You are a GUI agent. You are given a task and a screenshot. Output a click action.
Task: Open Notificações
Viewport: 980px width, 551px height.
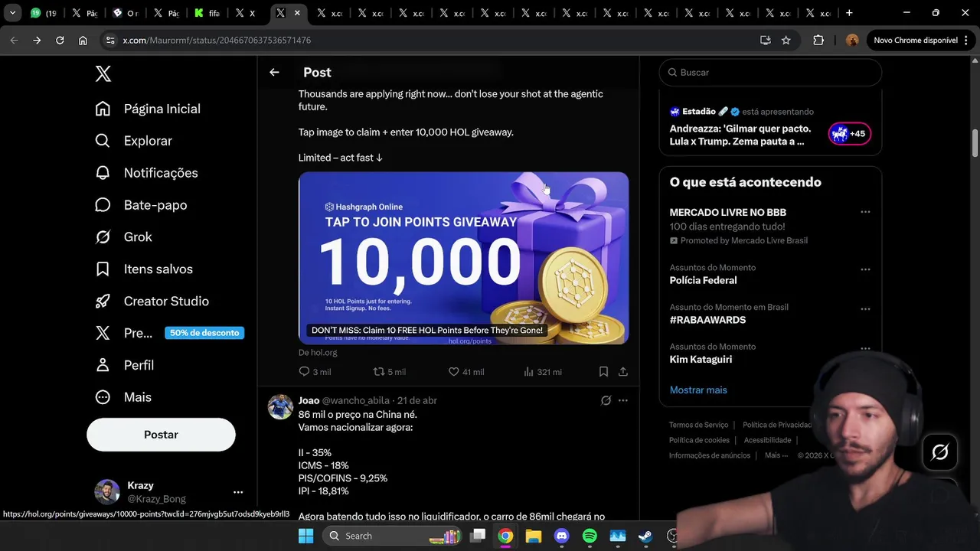coord(146,173)
